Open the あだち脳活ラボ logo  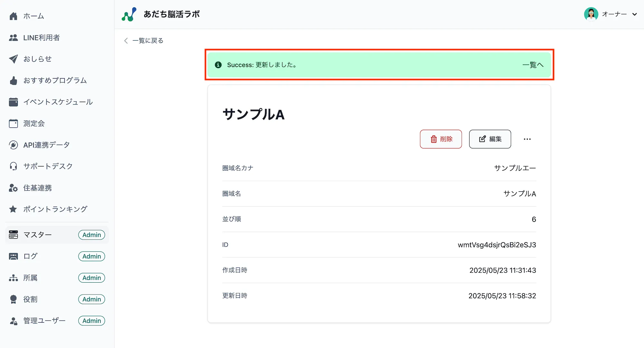point(128,14)
